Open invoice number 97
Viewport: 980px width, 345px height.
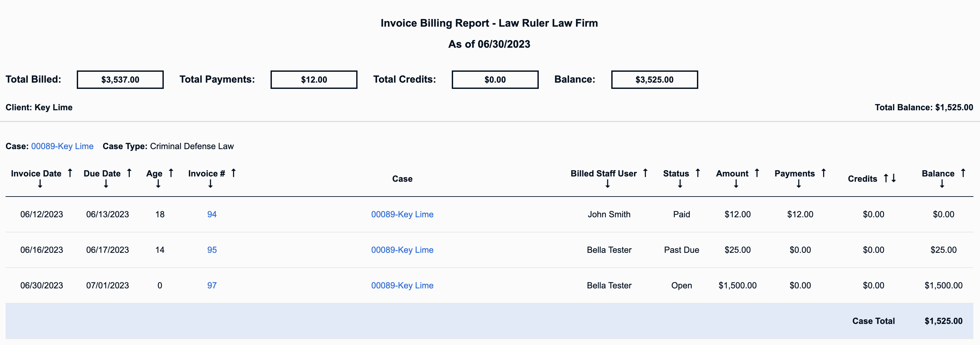click(x=212, y=285)
